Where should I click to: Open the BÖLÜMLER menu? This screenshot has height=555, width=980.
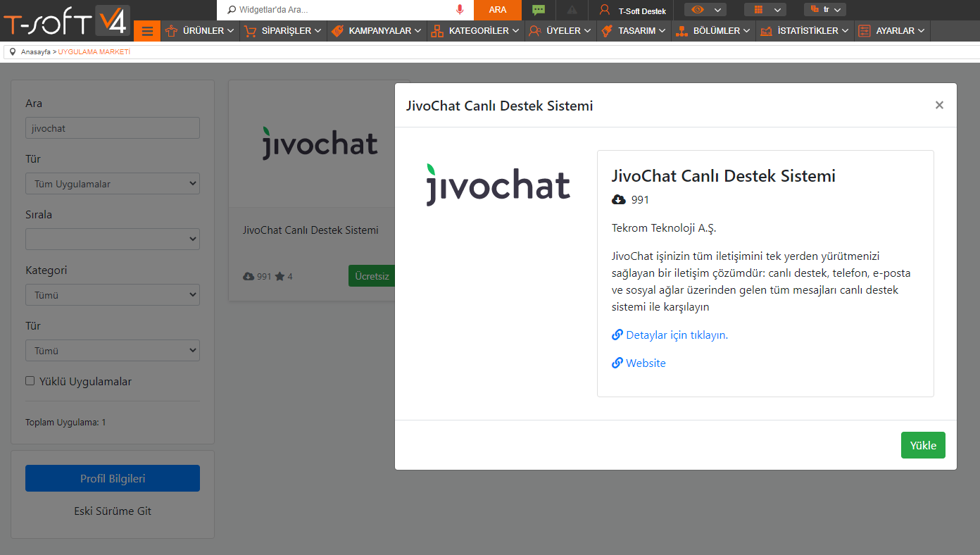pos(713,31)
